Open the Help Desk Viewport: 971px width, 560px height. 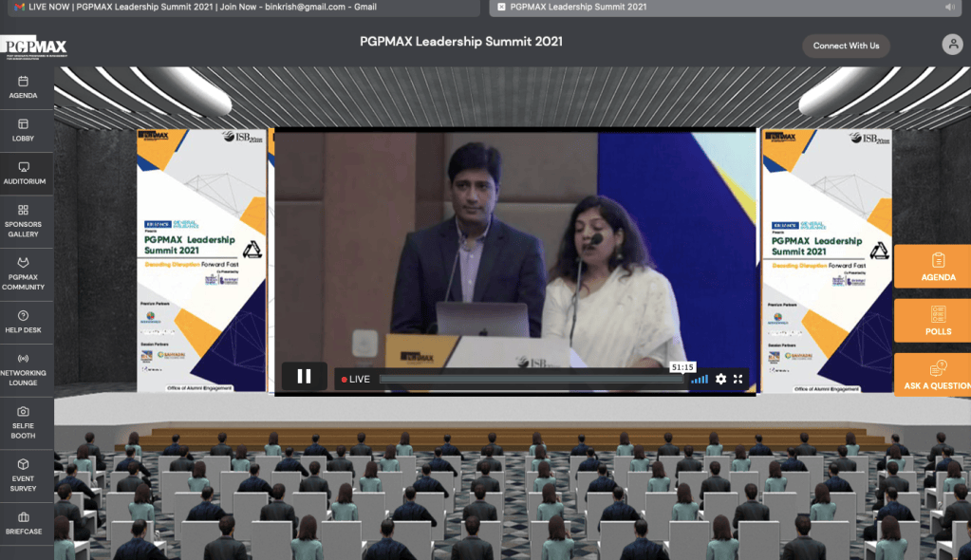[x=24, y=322]
